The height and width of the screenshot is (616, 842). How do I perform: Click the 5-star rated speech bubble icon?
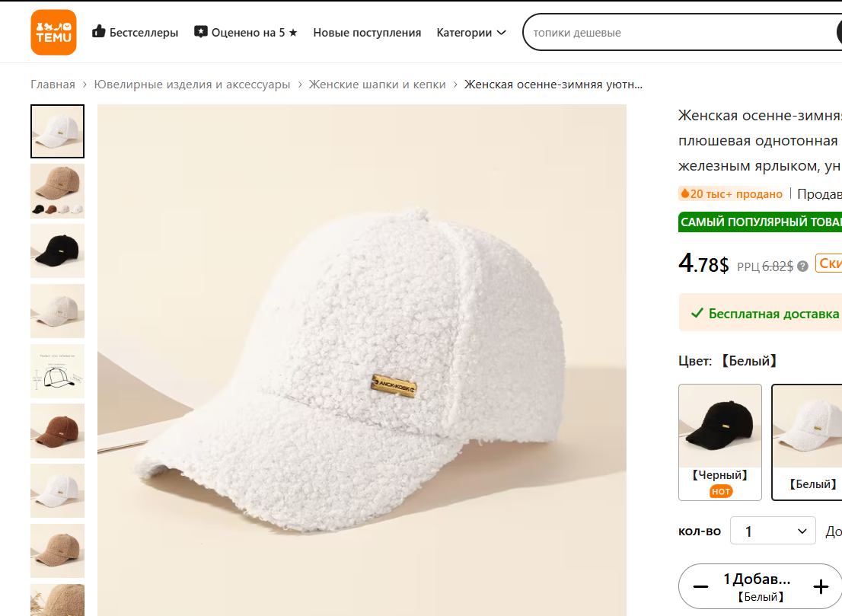[x=201, y=32]
